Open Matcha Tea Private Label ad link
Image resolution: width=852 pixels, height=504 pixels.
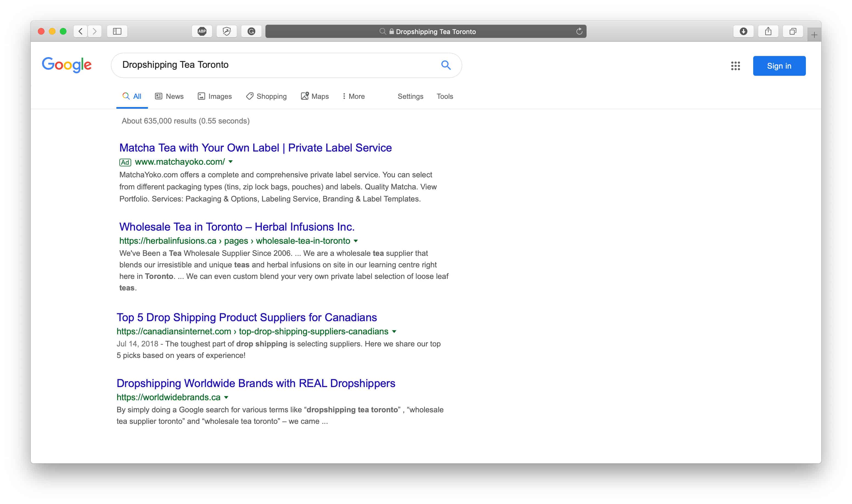coord(255,148)
